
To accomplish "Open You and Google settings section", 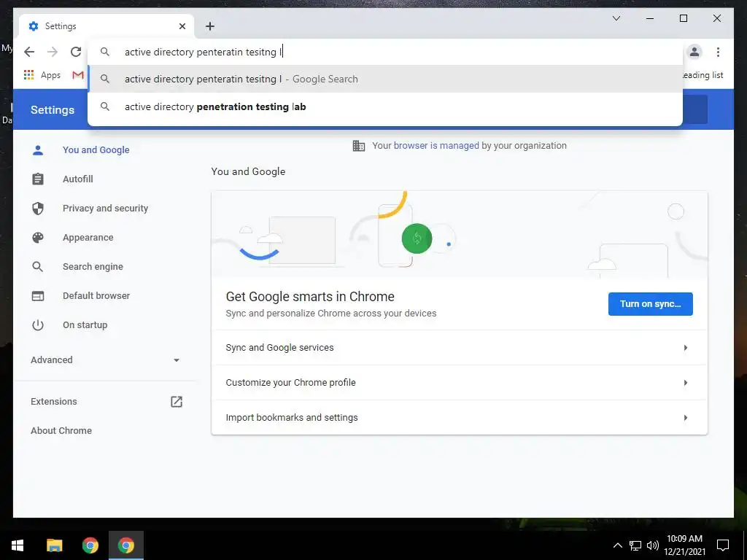I will [x=96, y=150].
